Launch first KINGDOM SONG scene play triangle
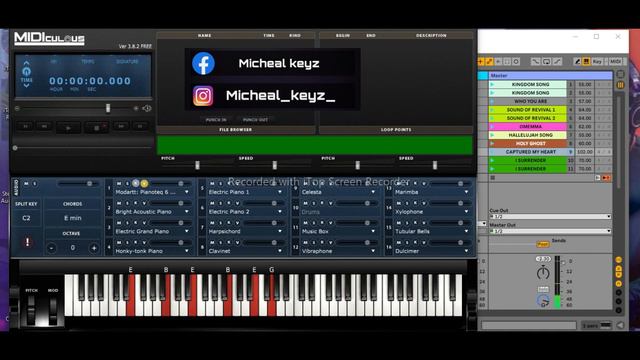The height and width of the screenshot is (360, 640). [492, 84]
